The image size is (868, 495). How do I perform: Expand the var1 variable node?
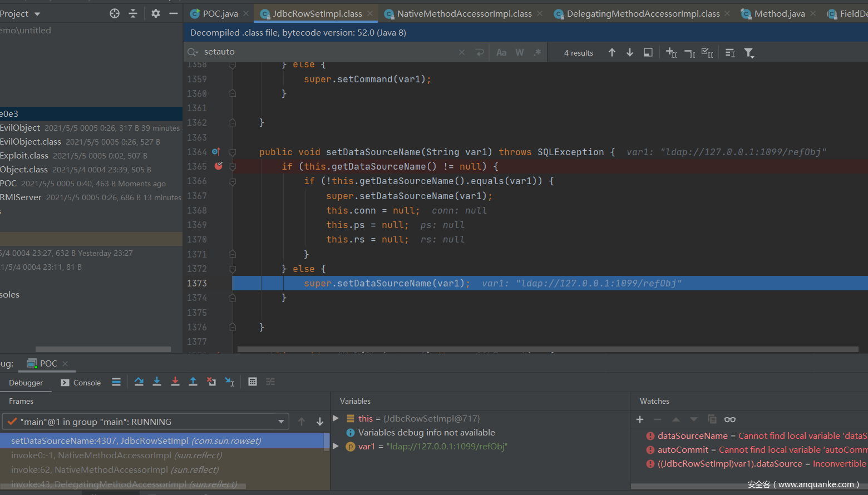[336, 446]
